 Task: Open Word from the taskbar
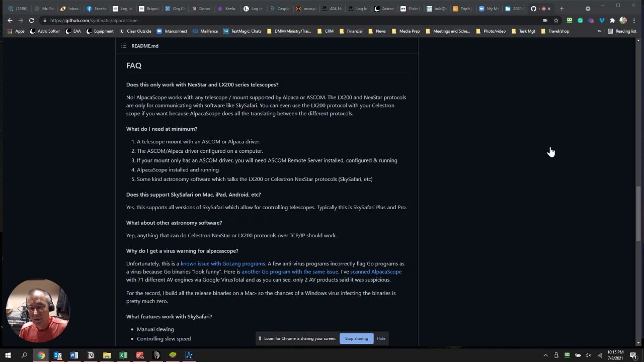coord(74,355)
